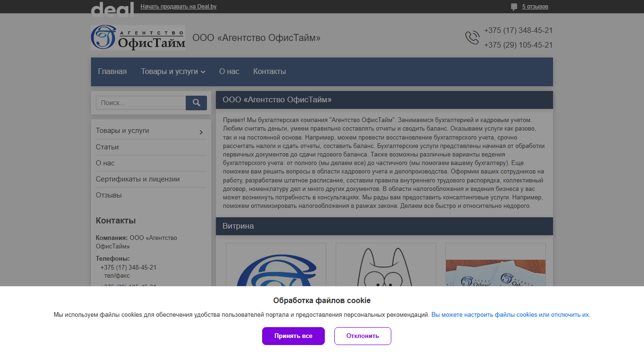Click the company title ООО «Агентство ОфисТайм» in header

(256, 38)
